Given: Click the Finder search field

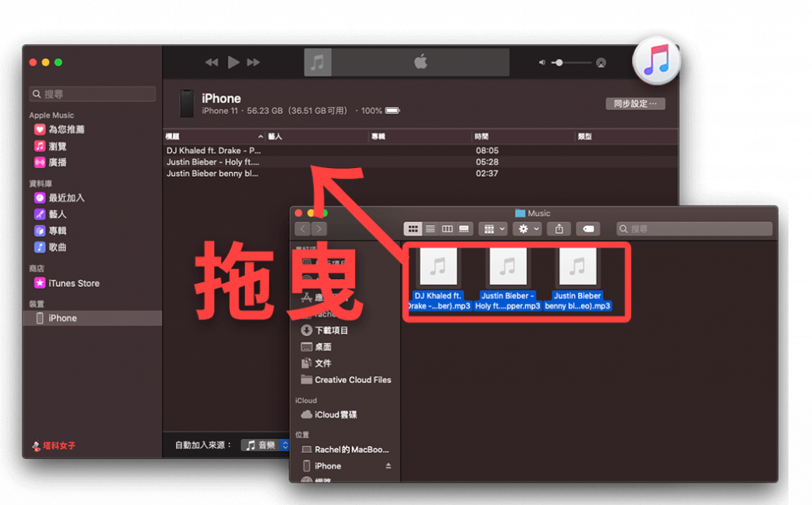Looking at the screenshot, I should (x=694, y=229).
